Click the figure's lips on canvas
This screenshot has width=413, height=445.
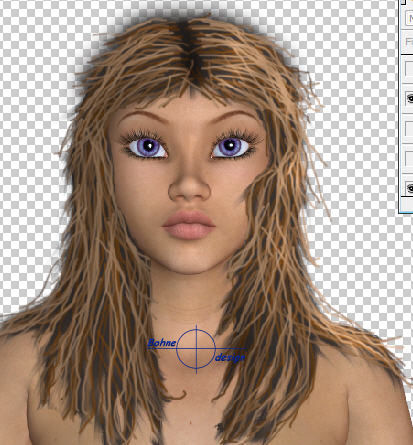coord(189,225)
